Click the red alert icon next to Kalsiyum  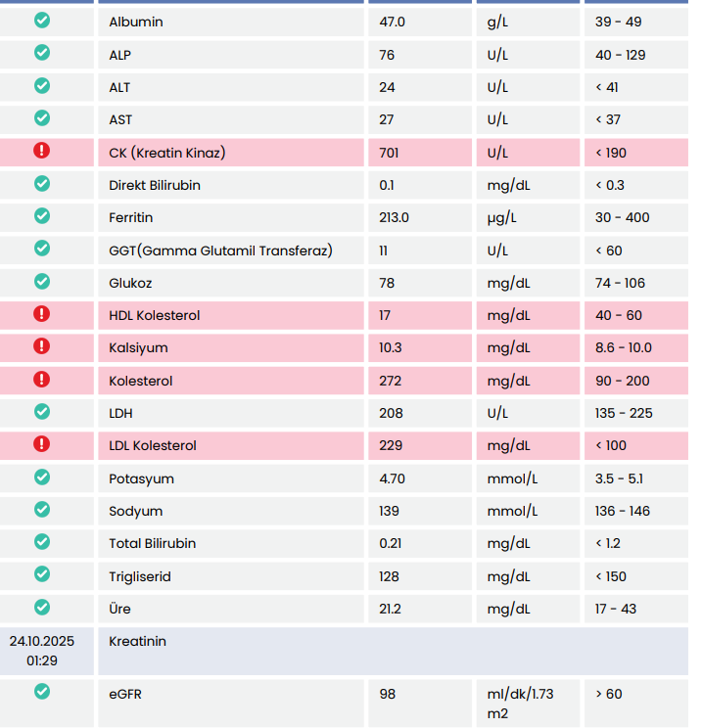pos(42,346)
